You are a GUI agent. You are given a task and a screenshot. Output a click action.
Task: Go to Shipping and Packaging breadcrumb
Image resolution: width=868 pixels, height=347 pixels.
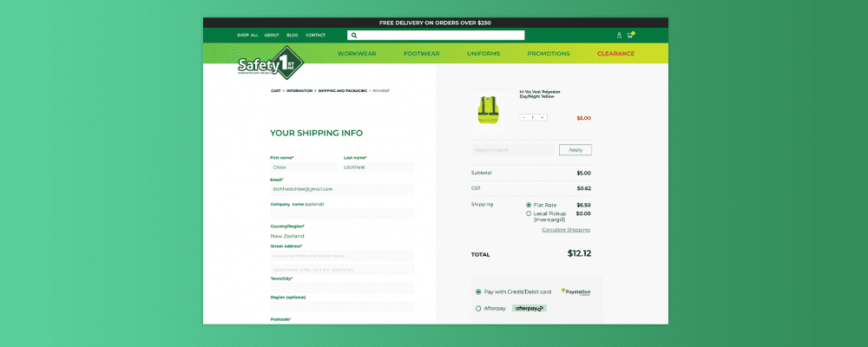(342, 90)
